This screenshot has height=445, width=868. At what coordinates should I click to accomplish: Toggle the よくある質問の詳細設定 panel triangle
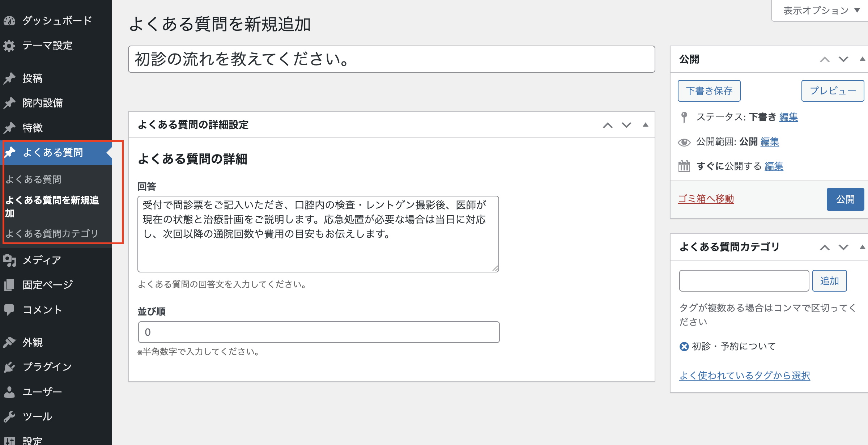(x=645, y=125)
